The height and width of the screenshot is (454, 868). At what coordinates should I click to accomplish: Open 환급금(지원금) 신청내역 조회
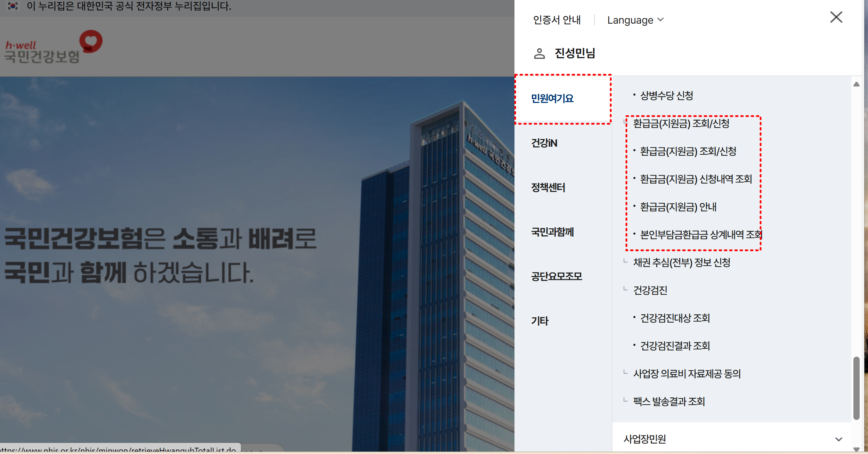tap(696, 179)
